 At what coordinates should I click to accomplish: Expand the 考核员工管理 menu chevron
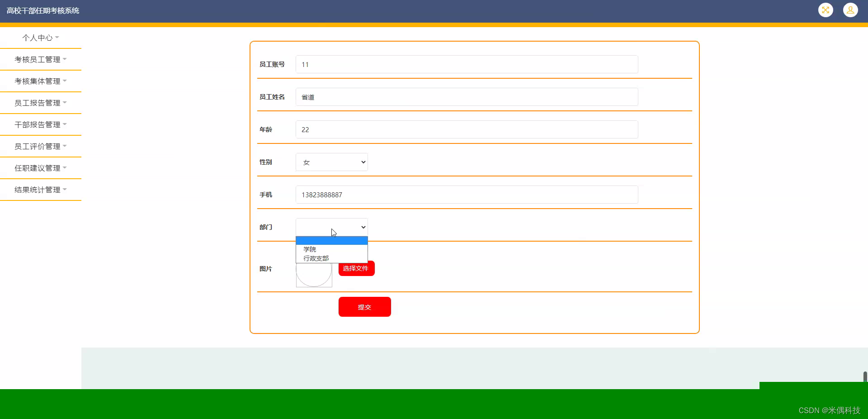65,59
